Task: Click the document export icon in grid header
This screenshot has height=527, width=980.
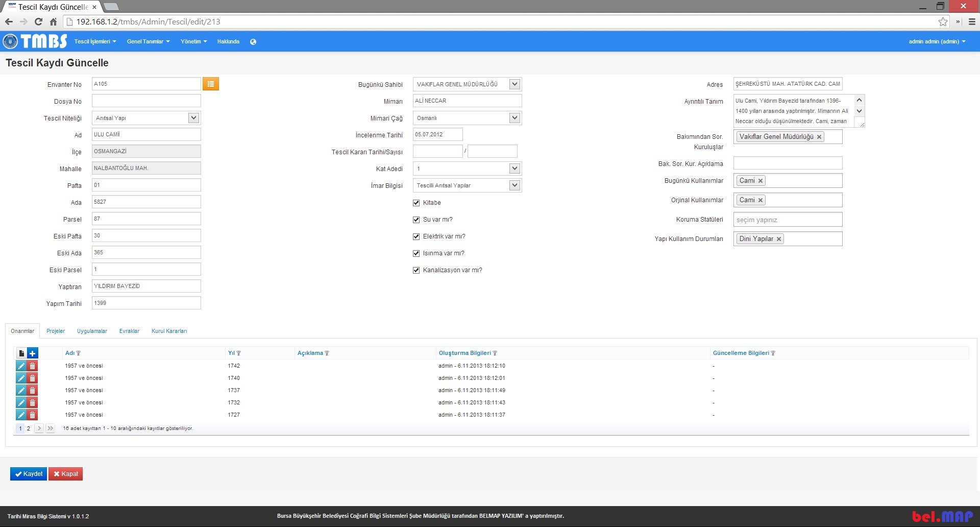Action: (21, 353)
